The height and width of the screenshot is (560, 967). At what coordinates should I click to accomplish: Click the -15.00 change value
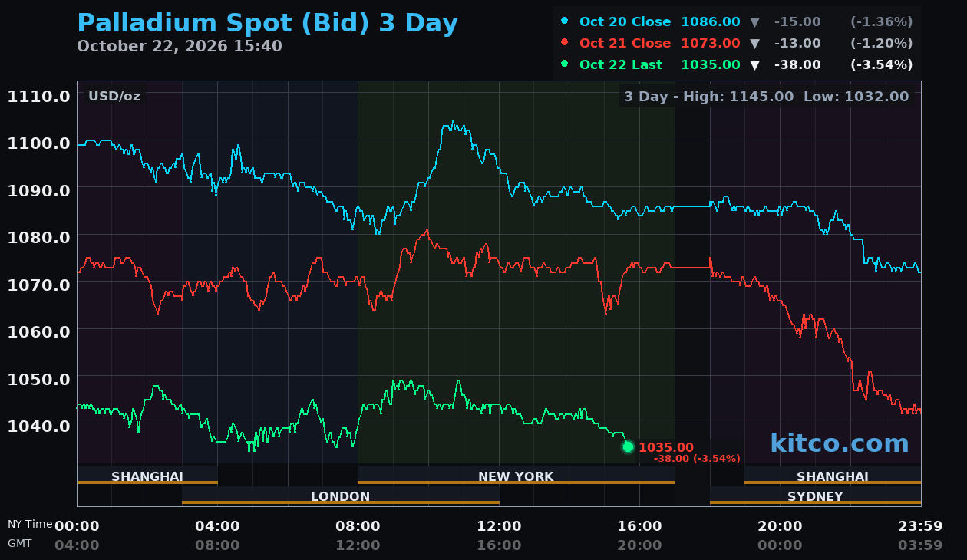(x=797, y=21)
